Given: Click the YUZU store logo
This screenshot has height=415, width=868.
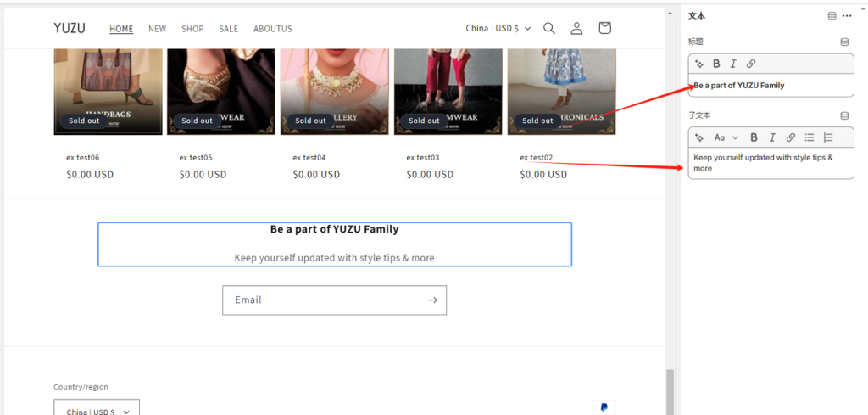Looking at the screenshot, I should point(70,28).
